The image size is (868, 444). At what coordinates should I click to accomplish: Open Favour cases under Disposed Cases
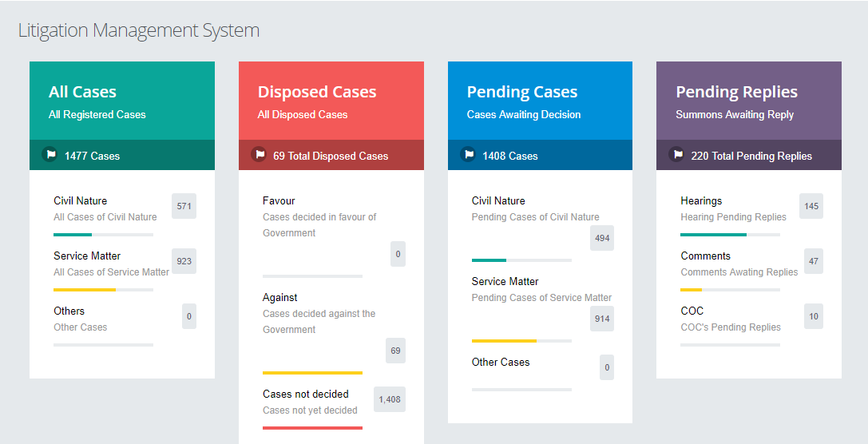(x=279, y=201)
